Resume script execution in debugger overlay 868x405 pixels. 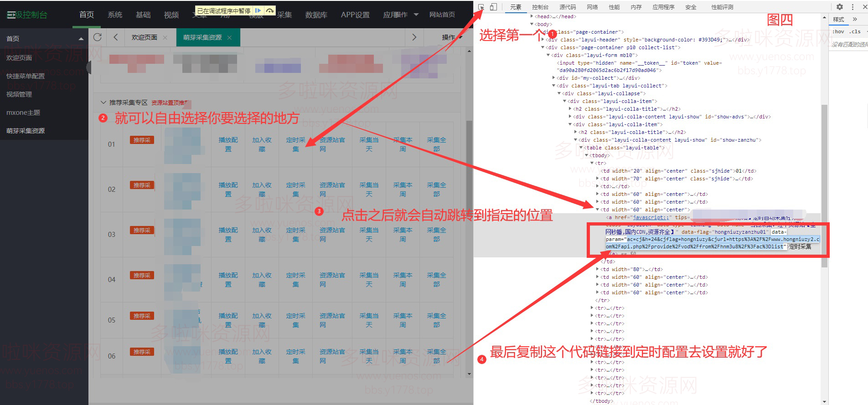pos(258,10)
